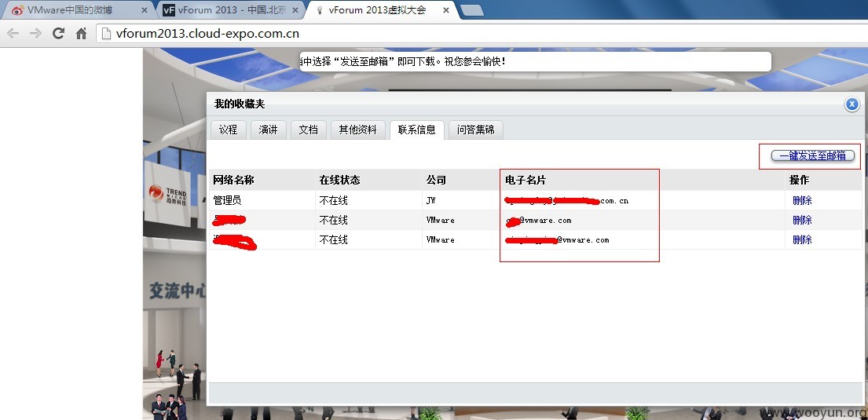Click the 一键发送至邮箱 button
The width and height of the screenshot is (868, 420).
pos(813,156)
